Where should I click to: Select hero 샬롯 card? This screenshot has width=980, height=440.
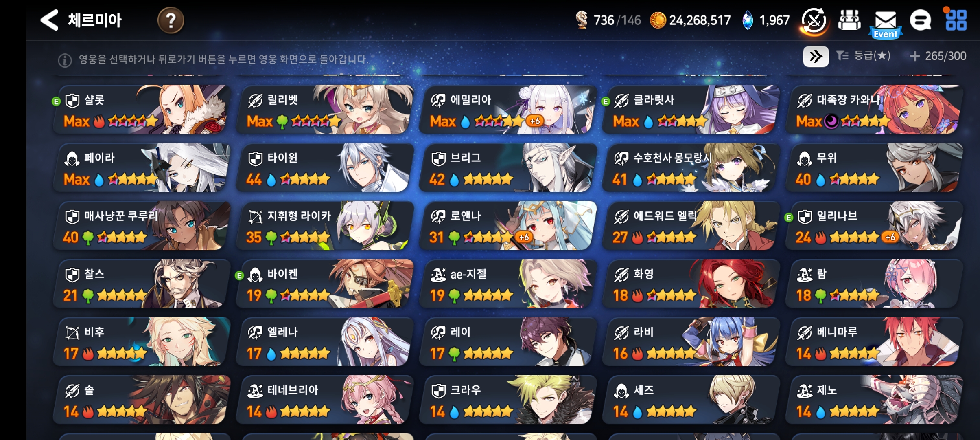141,110
